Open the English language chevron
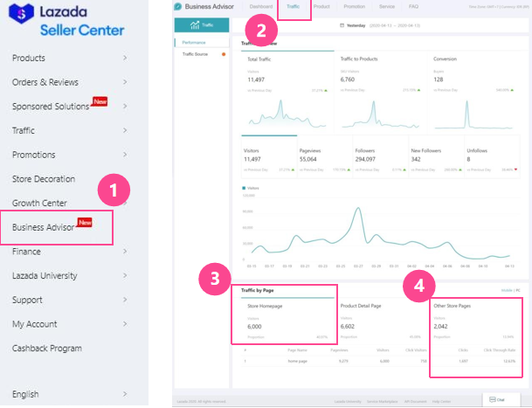Viewport: 532px width, 408px height. tap(125, 394)
